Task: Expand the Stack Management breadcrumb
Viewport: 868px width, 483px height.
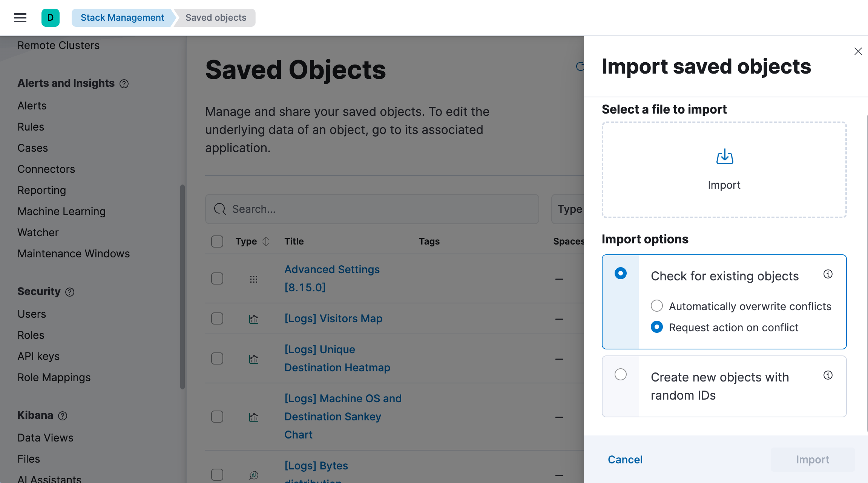Action: (x=123, y=17)
